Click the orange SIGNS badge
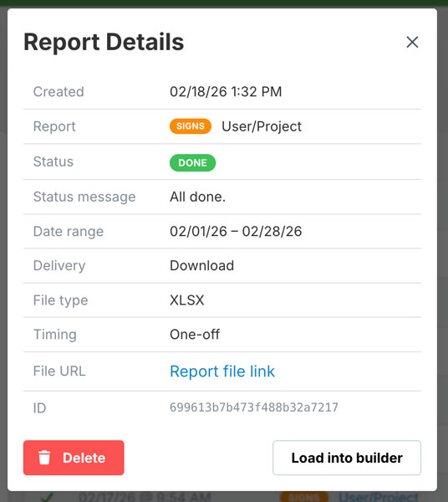Viewport: 448px width, 502px height. [191, 126]
